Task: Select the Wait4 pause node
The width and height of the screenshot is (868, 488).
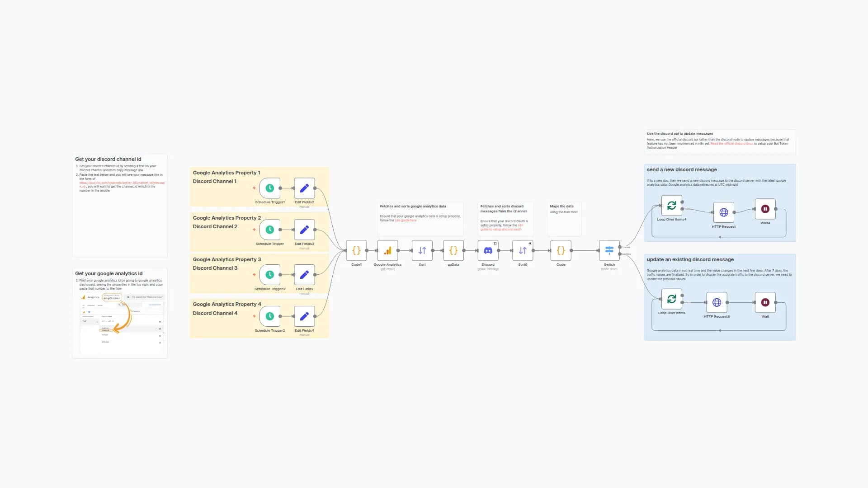Action: pos(764,208)
